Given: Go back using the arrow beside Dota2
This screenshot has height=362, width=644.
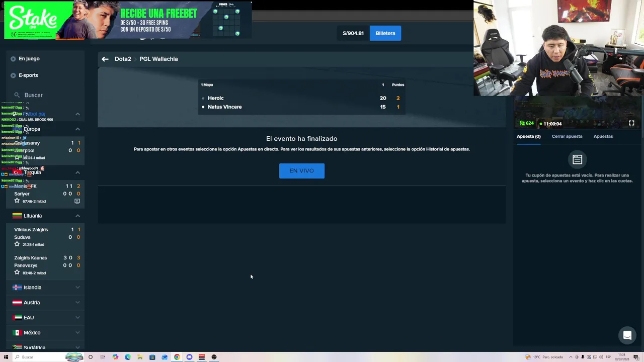Looking at the screenshot, I should [x=105, y=59].
